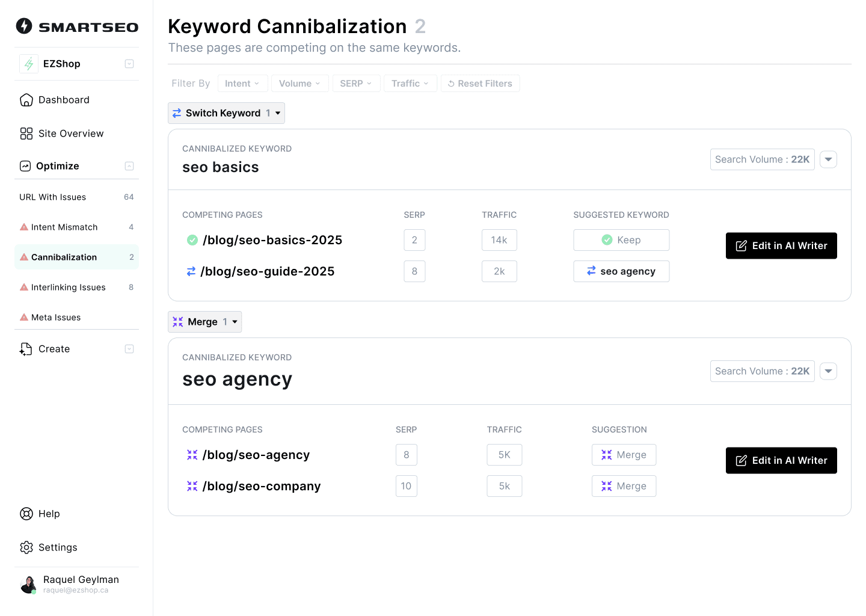The image size is (866, 616).
Task: Click Reset Filters button
Action: click(480, 84)
